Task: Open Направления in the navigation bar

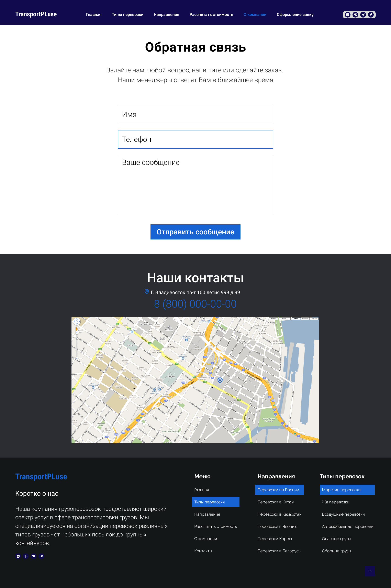Action: tap(166, 14)
